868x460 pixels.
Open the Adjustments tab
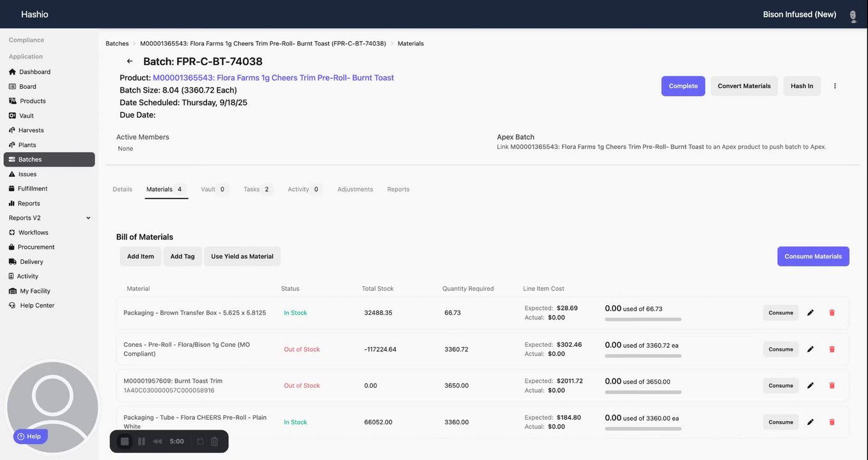355,189
